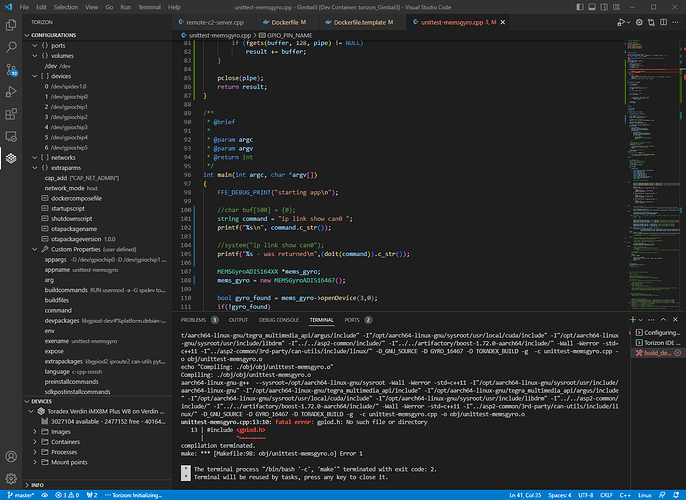Change line ending via CRLF item
686x500 pixels.
coord(606,495)
